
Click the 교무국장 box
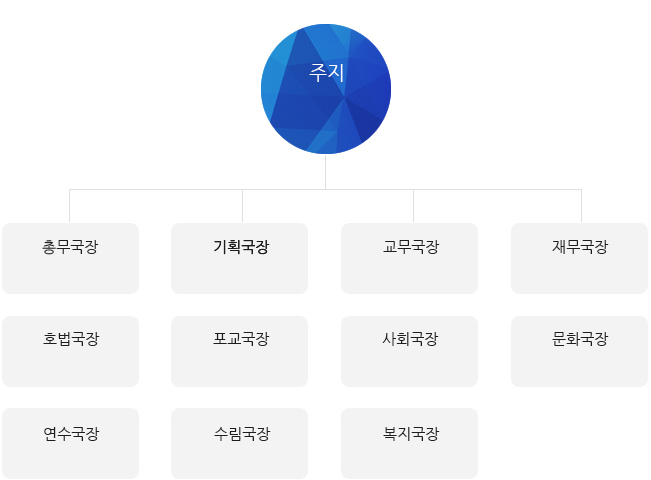coord(410,258)
